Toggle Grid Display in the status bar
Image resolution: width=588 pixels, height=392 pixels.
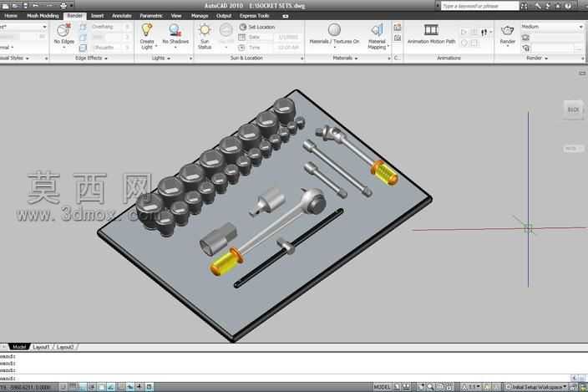point(73,387)
